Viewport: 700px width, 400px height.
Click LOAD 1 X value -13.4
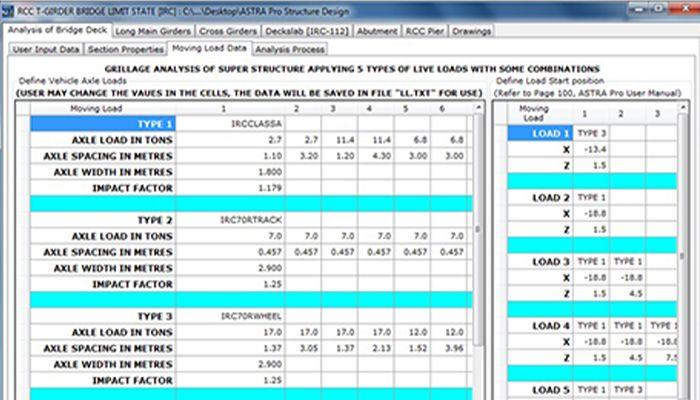coord(591,149)
